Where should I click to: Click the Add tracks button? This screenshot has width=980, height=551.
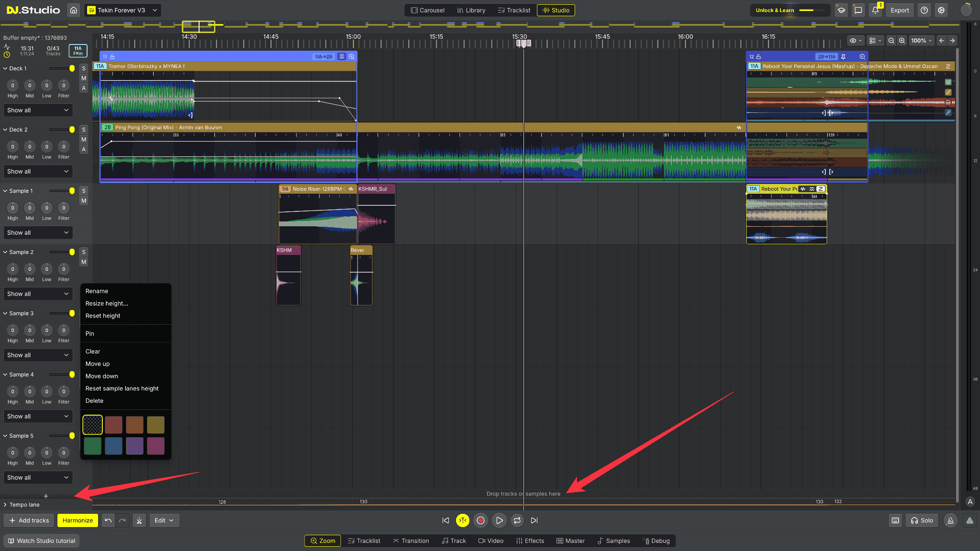coord(29,520)
